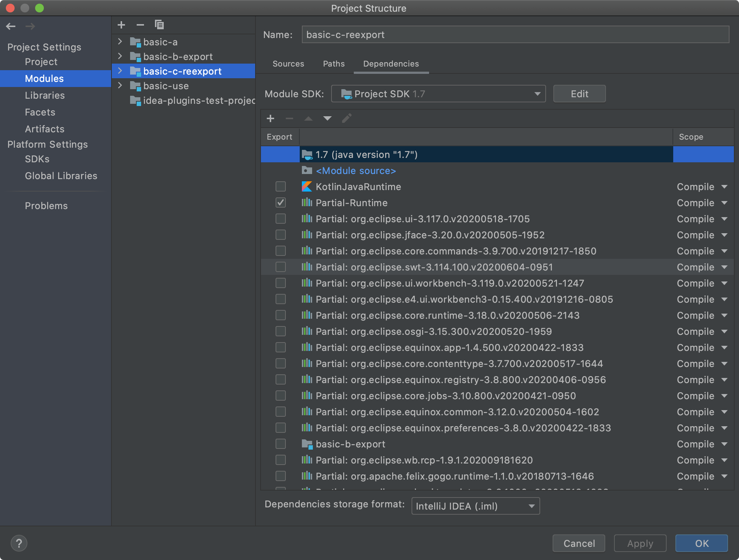Open the Module SDK dropdown
Image resolution: width=739 pixels, height=560 pixels.
coord(438,94)
